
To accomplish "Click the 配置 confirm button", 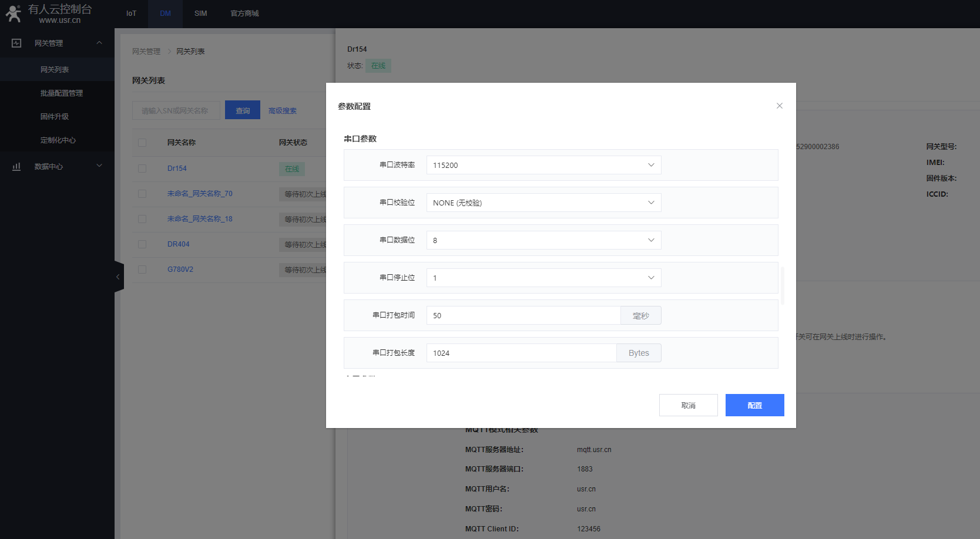I will click(754, 405).
